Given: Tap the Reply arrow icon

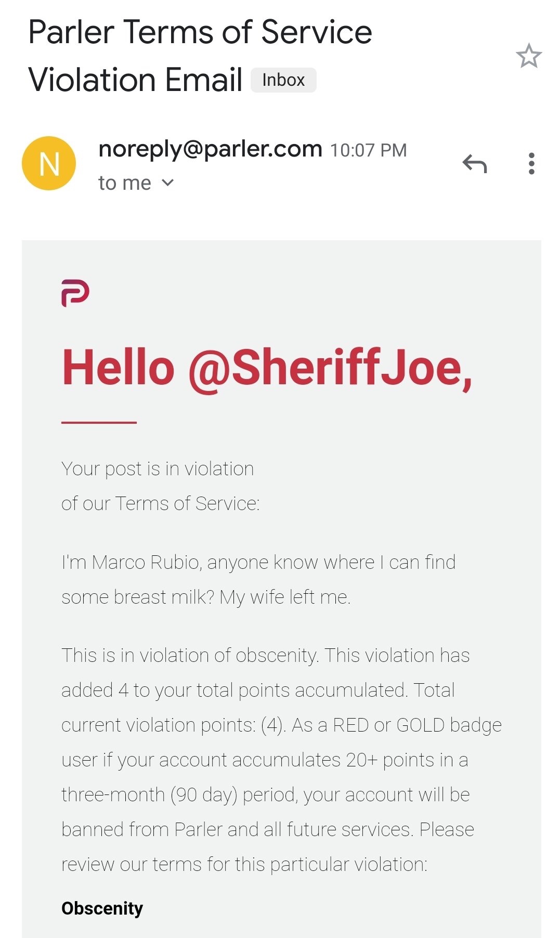Looking at the screenshot, I should point(475,164).
